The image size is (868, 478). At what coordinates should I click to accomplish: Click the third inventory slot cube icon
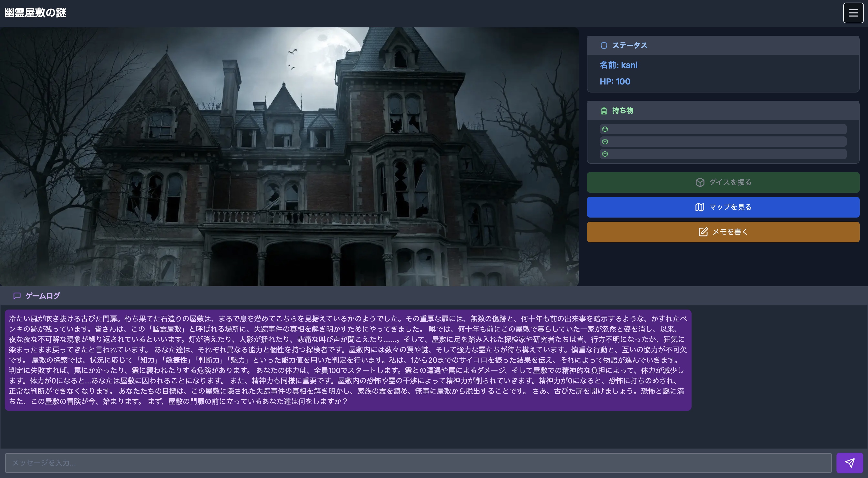(x=605, y=154)
